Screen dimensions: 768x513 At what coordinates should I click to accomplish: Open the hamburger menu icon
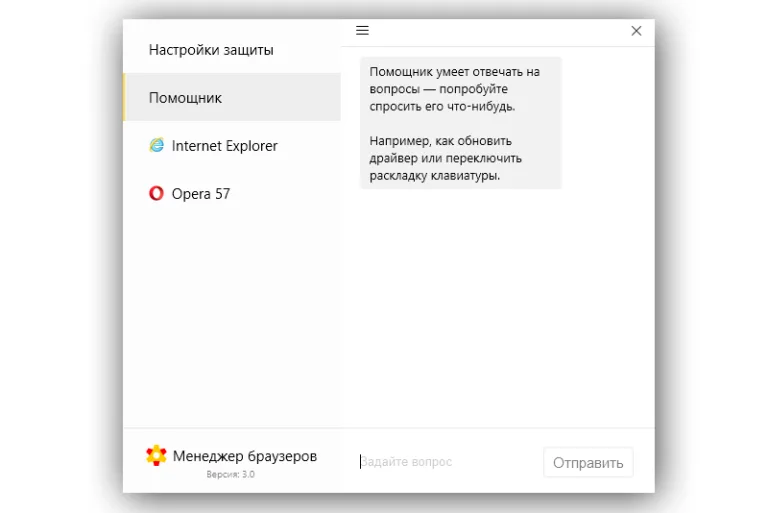(x=362, y=30)
